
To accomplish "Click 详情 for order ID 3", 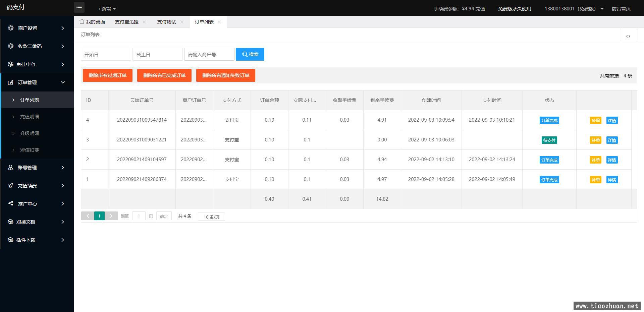I will pos(612,140).
